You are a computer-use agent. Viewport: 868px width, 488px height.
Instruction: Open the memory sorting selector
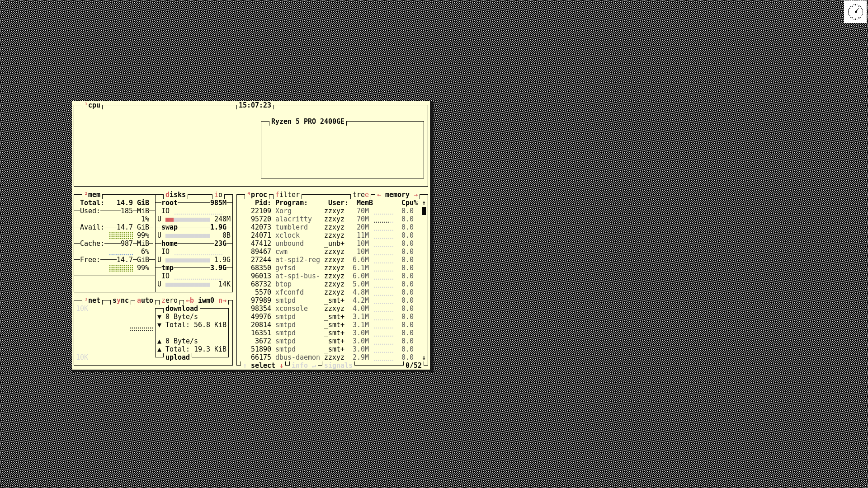pos(397,195)
